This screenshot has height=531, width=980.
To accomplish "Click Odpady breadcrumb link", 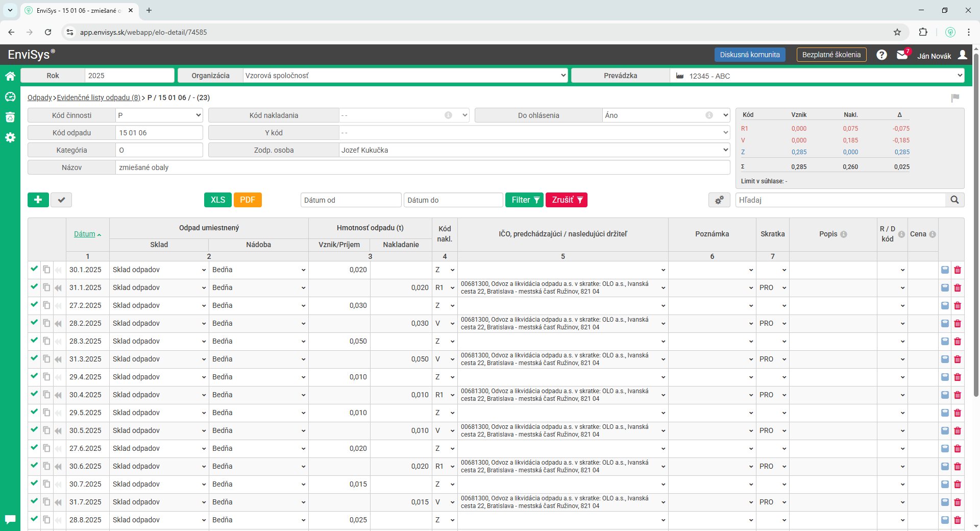I will coord(39,98).
